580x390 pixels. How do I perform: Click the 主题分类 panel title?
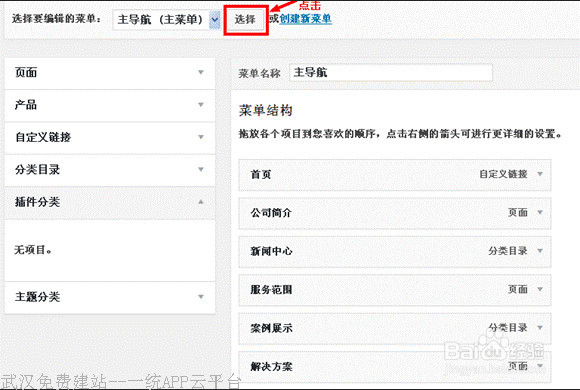click(x=37, y=297)
